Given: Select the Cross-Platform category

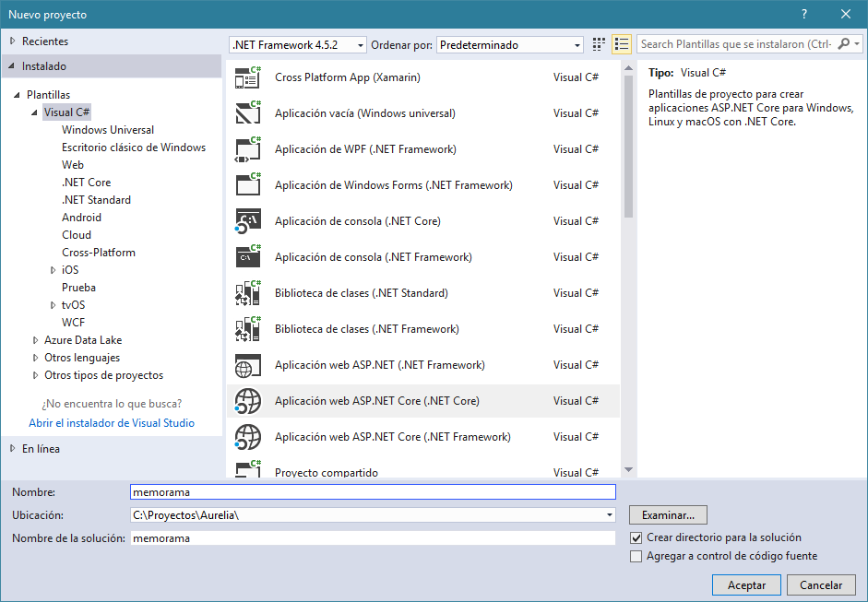Looking at the screenshot, I should coord(99,253).
